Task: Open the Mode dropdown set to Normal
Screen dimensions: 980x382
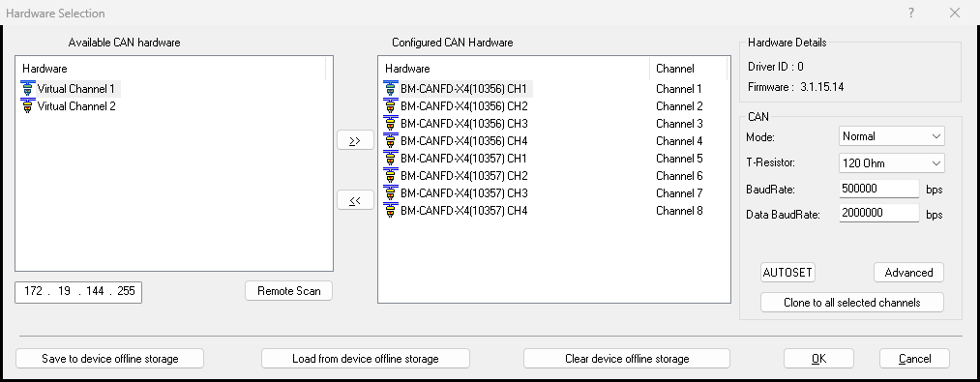Action: (x=891, y=136)
